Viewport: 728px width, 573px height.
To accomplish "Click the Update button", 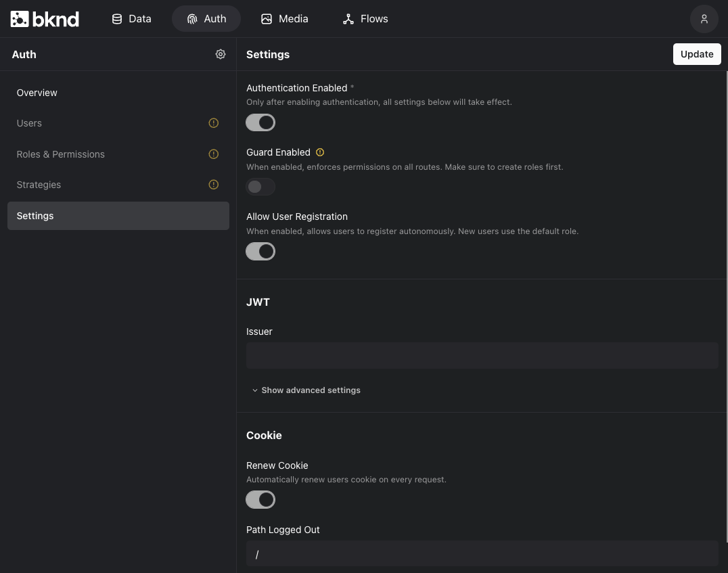I will click(697, 54).
